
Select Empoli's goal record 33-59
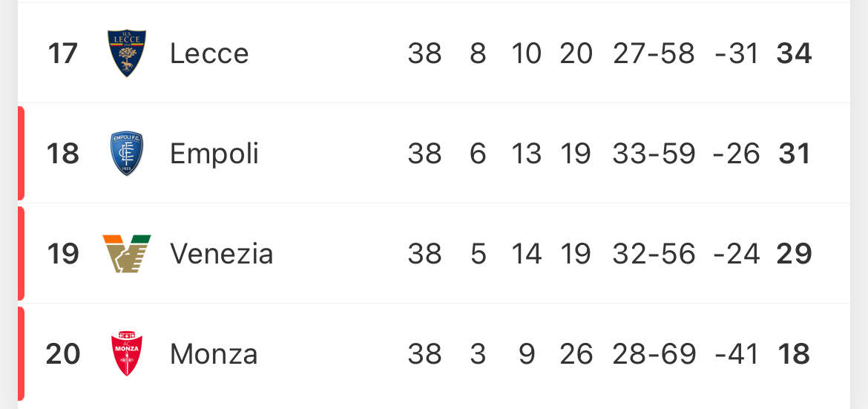click(x=654, y=154)
